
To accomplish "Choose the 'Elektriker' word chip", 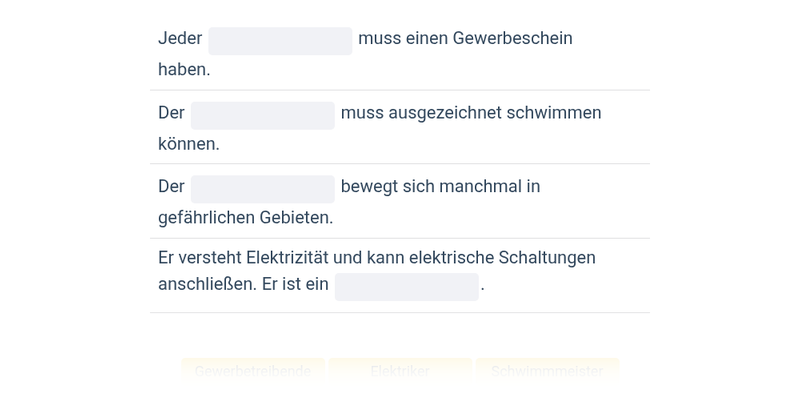I will pyautogui.click(x=400, y=371).
